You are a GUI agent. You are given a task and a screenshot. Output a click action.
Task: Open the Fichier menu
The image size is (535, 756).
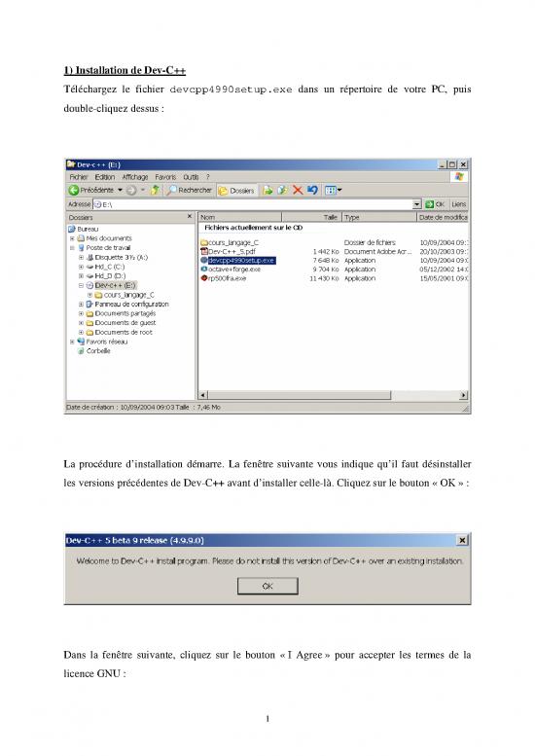point(79,177)
